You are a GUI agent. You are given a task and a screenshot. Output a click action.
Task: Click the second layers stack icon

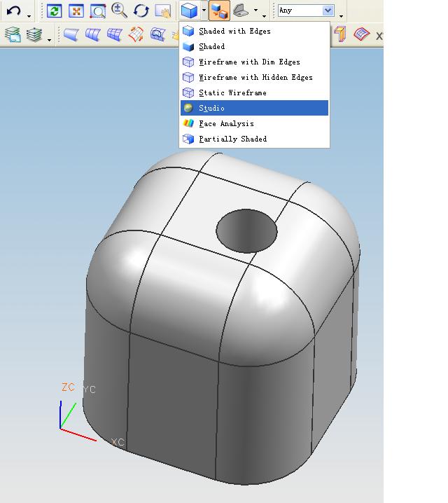tap(34, 34)
